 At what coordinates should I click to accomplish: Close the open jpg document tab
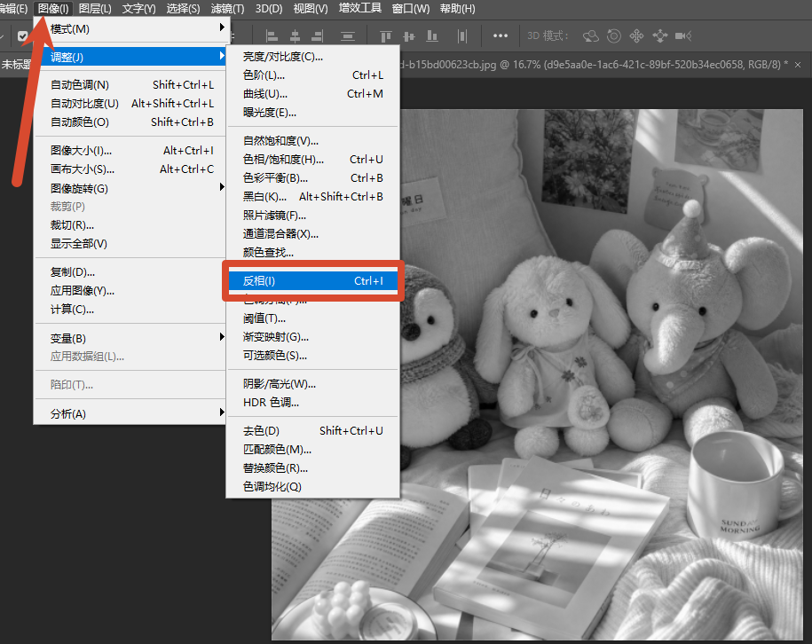798,65
